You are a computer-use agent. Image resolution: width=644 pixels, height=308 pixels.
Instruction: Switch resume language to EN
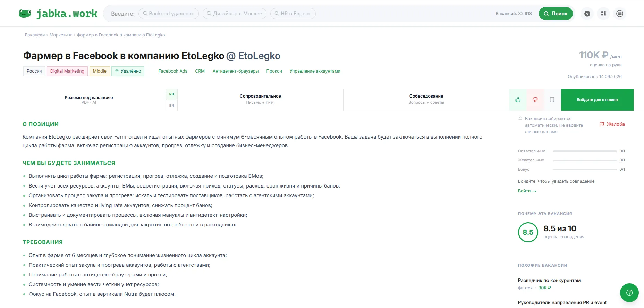click(172, 105)
